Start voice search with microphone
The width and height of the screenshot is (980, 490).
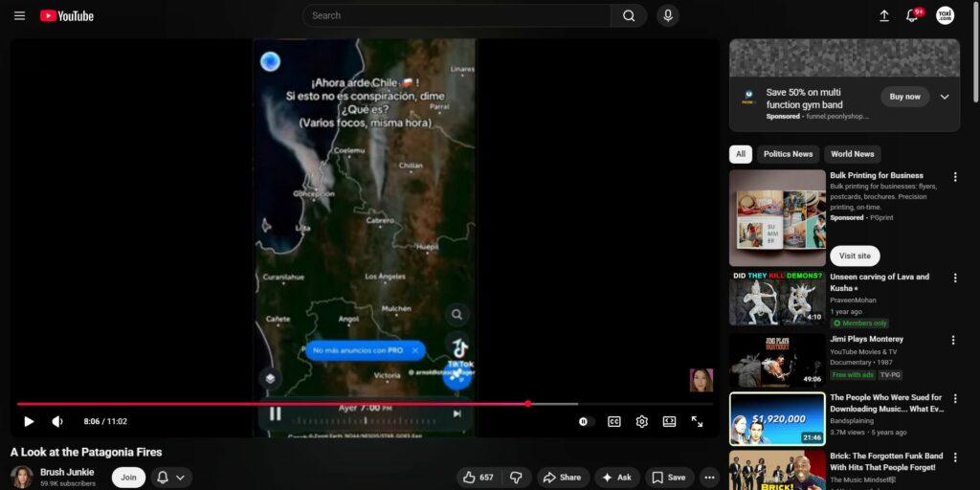click(667, 15)
